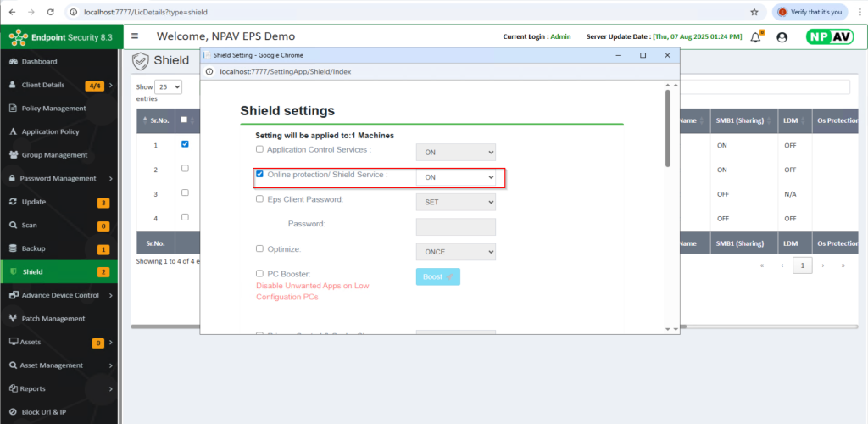
Task: Click the NPAV logo
Action: pos(829,37)
